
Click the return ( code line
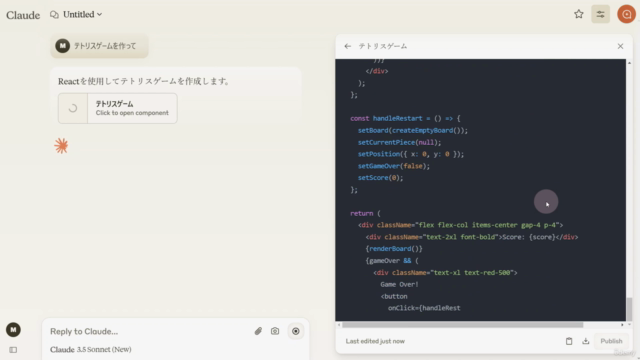[365, 213]
